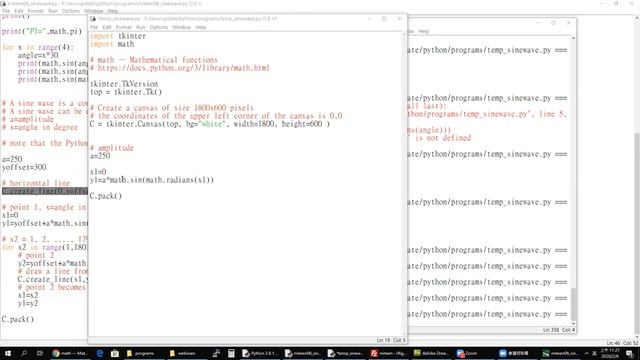Switch to FileZilla taskbar item
The image size is (640, 360).
click(388, 353)
